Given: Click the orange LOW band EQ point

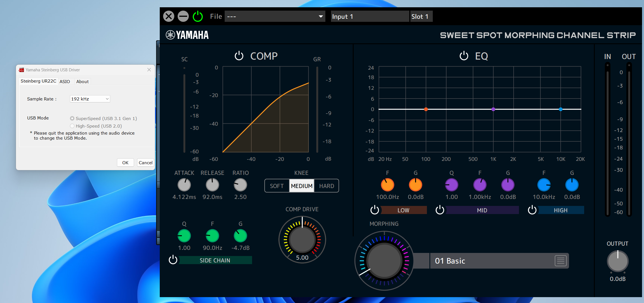Looking at the screenshot, I should click(x=426, y=109).
